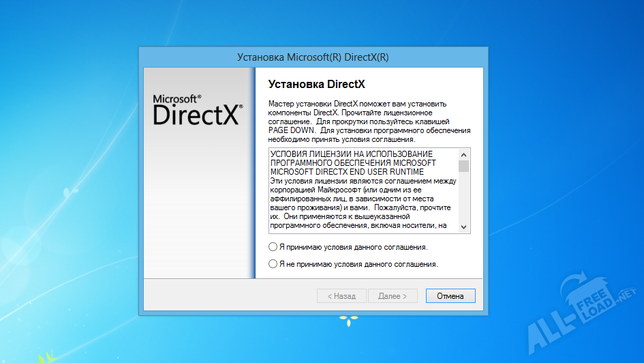Viewport: 644px width, 363px height.
Task: Click the 'УСЛОВИЯ ЛИЦЕНЗИИ НА ИСПОЛЬЗОВАНИЕ' license heading line
Action: [x=351, y=154]
